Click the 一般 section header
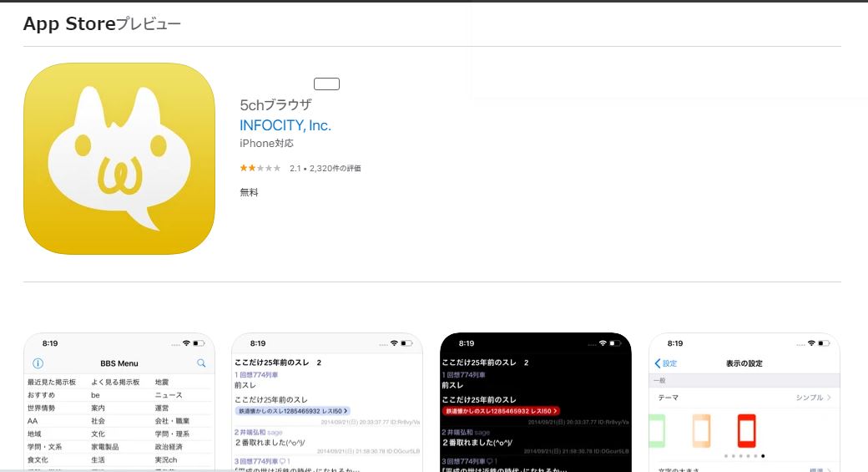868x472 pixels. (659, 381)
